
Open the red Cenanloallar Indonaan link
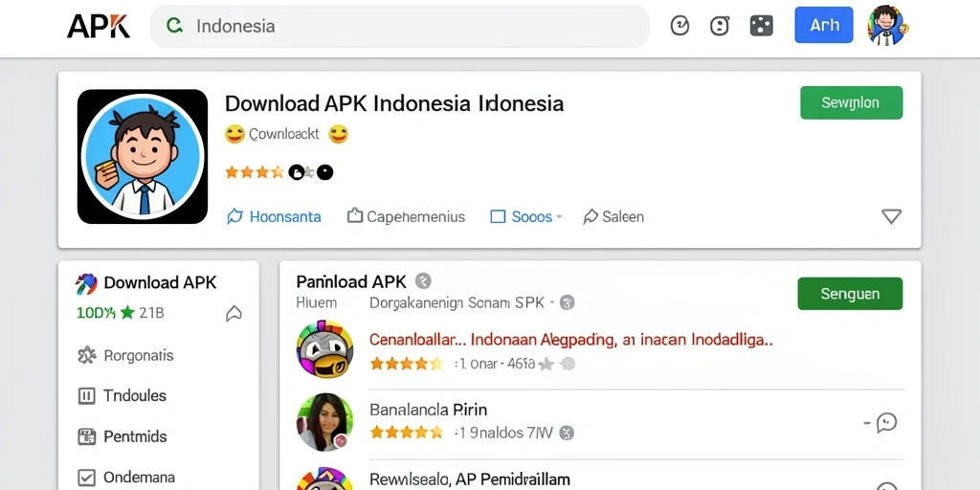coord(571,340)
